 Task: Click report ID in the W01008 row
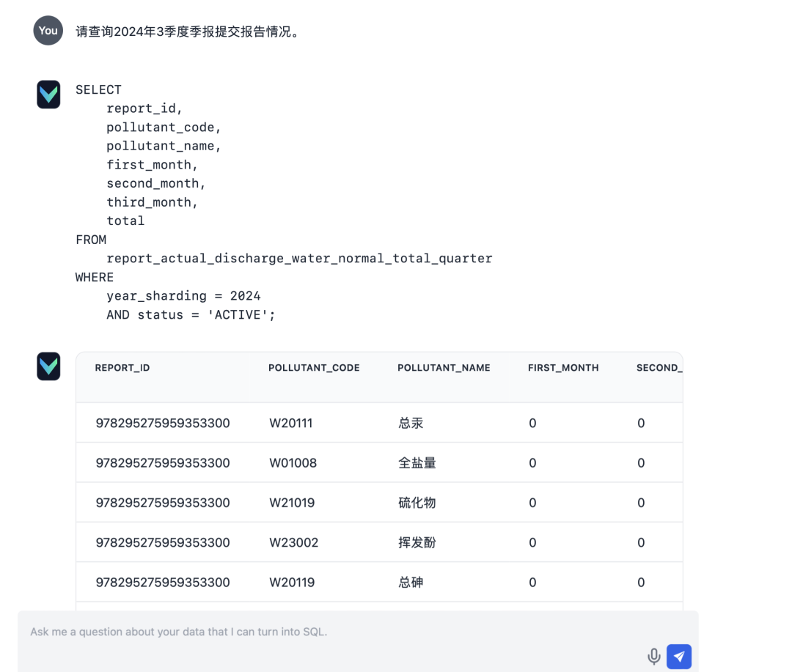pos(163,463)
